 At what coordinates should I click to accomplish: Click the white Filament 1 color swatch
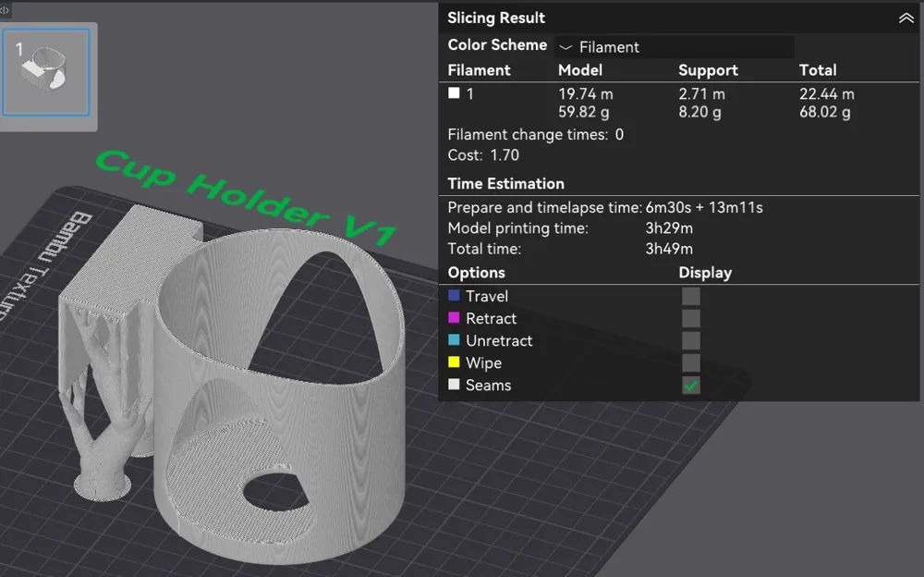[x=454, y=93]
